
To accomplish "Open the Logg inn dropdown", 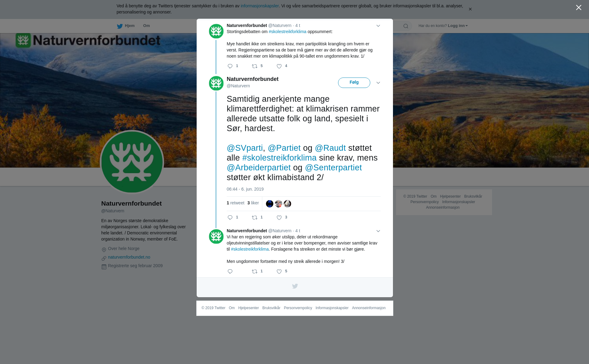I will pyautogui.click(x=458, y=26).
